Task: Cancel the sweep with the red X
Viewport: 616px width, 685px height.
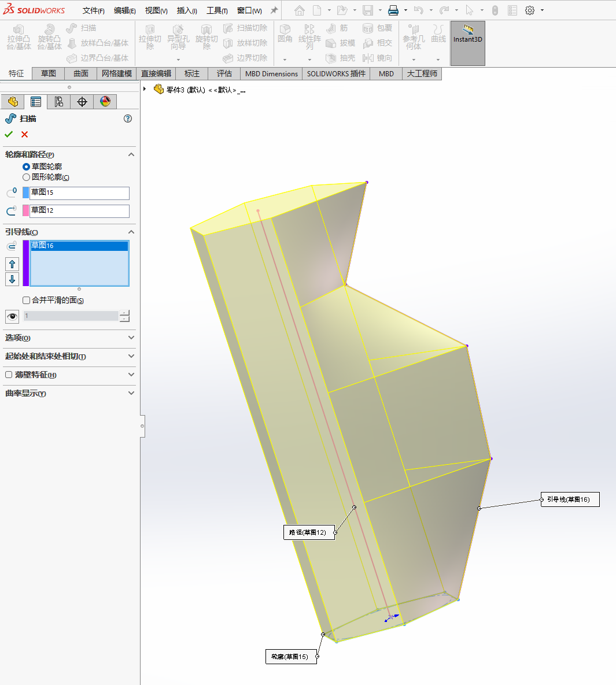Action: [x=24, y=134]
